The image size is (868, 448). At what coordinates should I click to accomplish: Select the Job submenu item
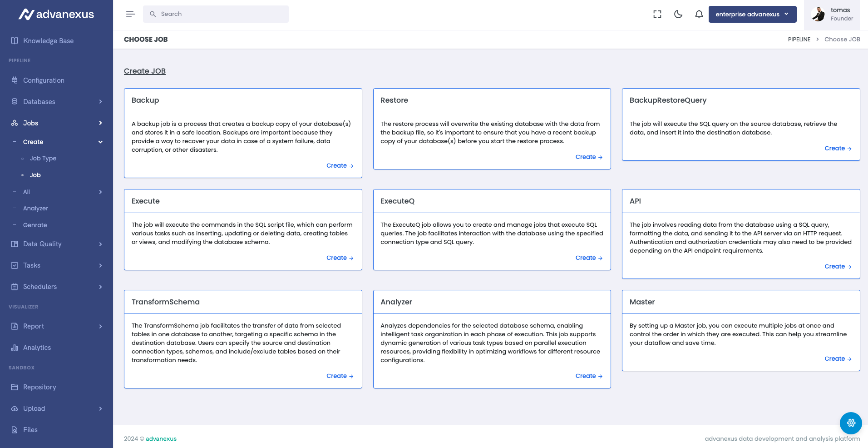[35, 175]
